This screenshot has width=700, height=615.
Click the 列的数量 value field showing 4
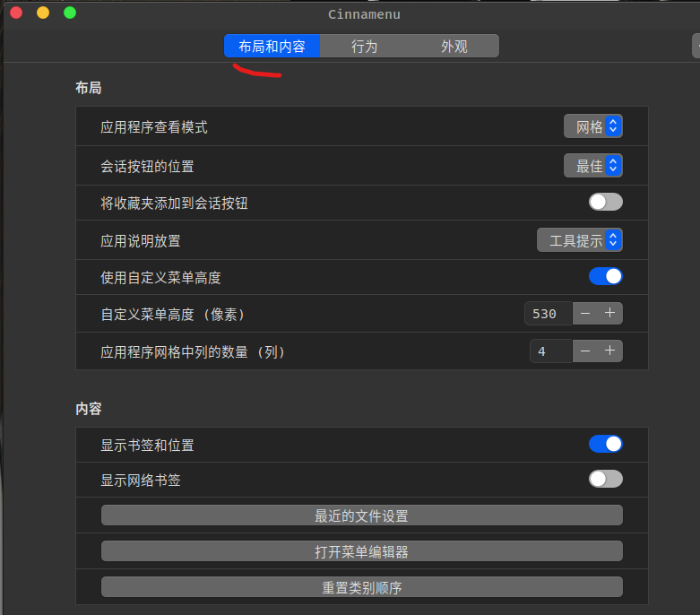pyautogui.click(x=551, y=351)
